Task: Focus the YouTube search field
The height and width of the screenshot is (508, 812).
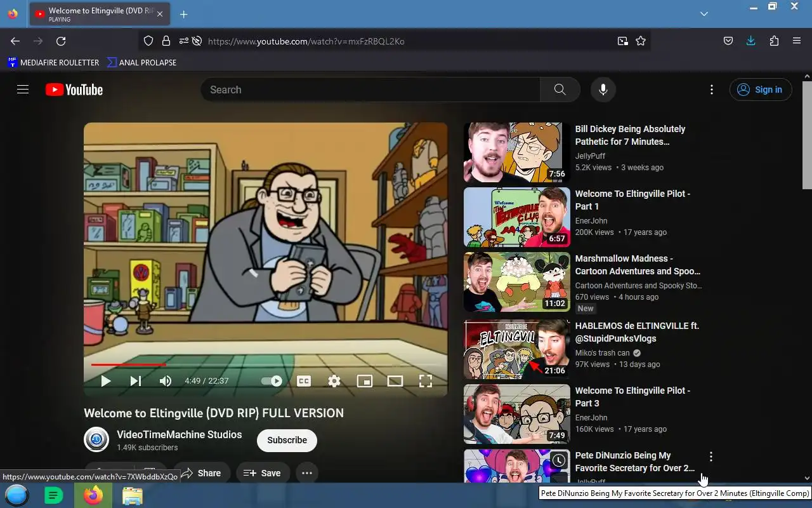Action: click(370, 90)
